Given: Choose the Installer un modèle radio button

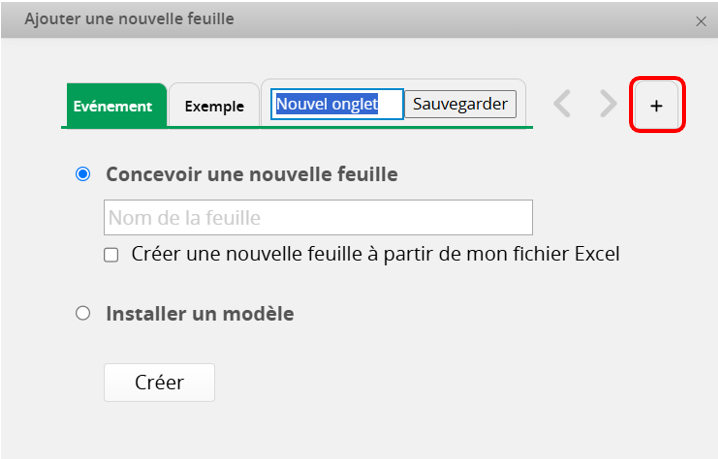Looking at the screenshot, I should tap(83, 314).
